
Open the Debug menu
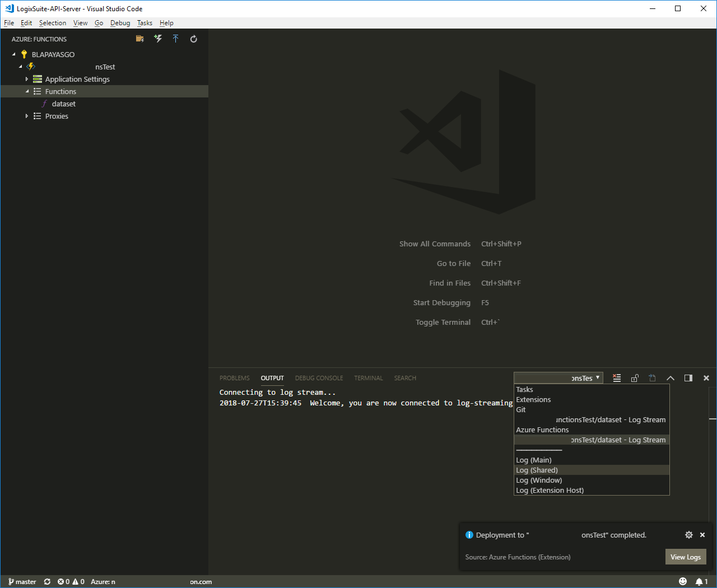[120, 22]
